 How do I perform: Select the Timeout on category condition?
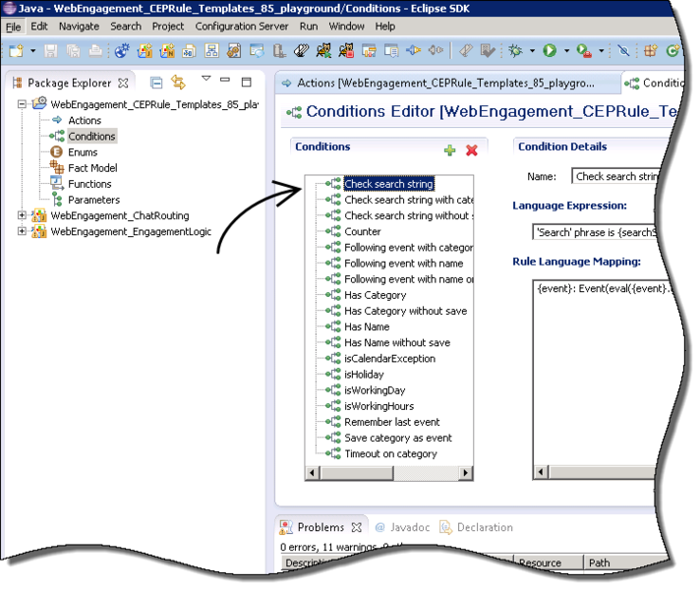(390, 453)
